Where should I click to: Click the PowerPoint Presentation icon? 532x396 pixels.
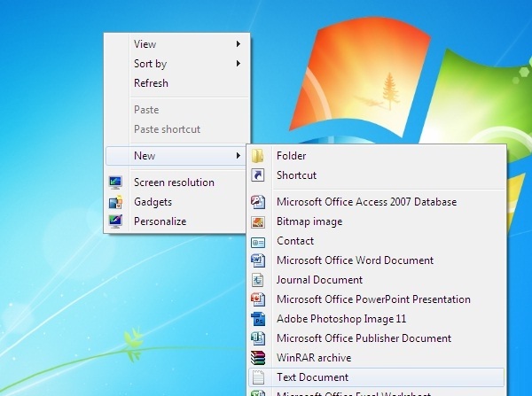[258, 299]
